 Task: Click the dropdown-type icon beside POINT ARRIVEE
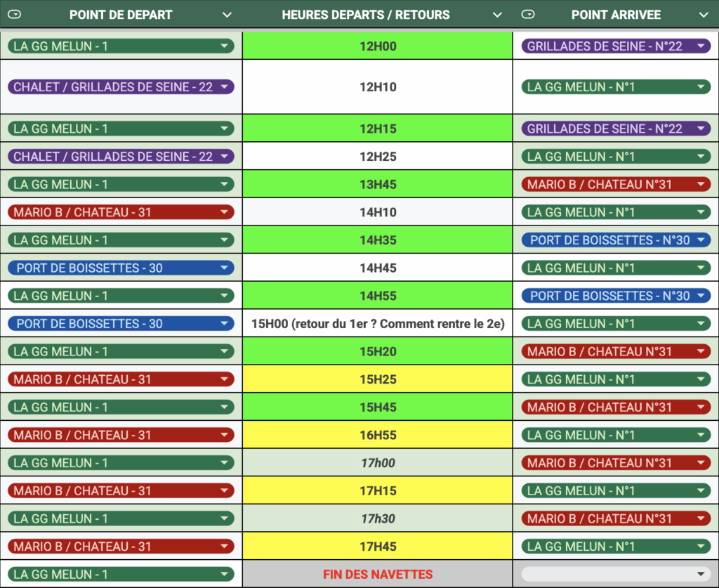tap(528, 15)
